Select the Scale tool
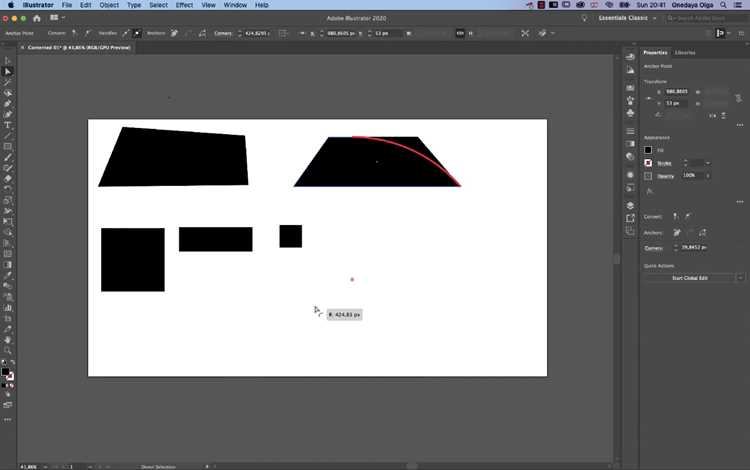 (x=8, y=200)
